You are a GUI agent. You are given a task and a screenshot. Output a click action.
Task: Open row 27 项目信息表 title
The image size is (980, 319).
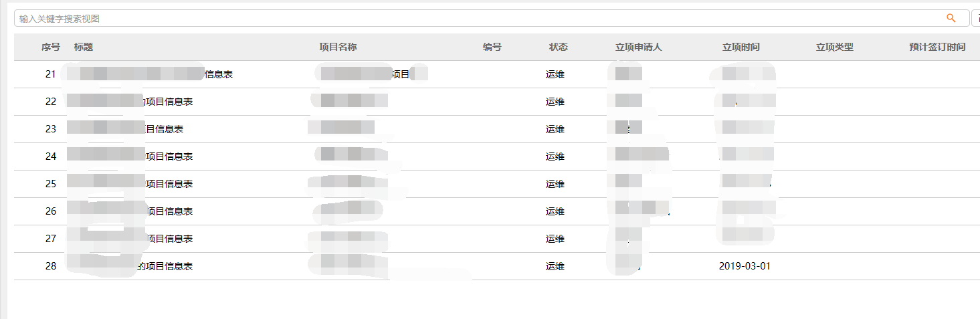(169, 239)
